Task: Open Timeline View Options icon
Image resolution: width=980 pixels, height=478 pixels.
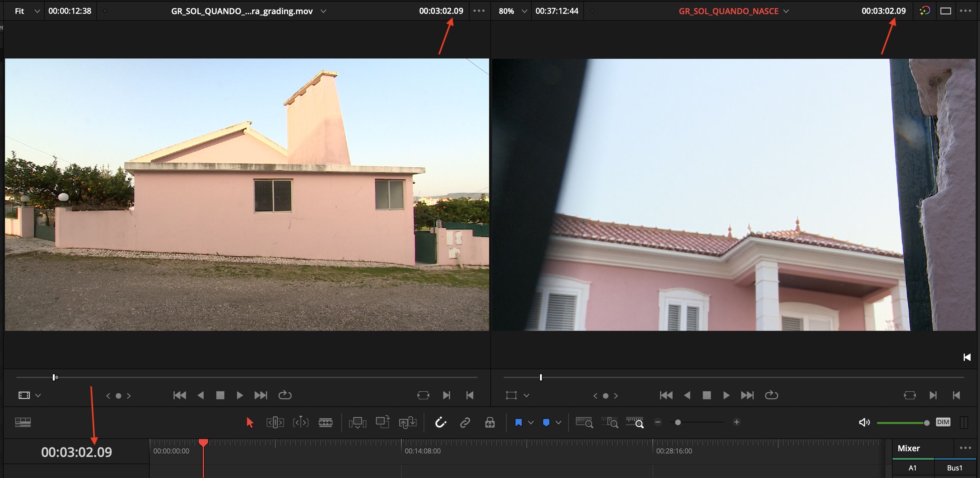Action: [x=23, y=422]
